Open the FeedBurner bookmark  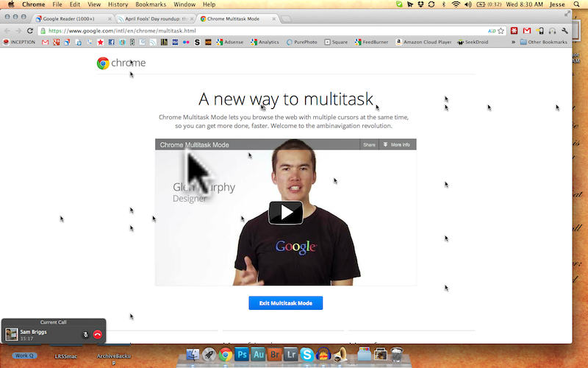pyautogui.click(x=371, y=42)
